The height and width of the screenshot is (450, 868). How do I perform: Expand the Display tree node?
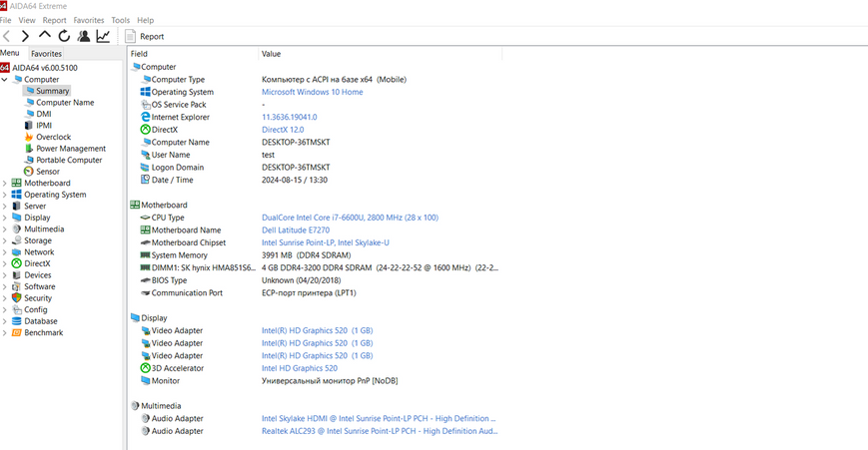point(4,218)
